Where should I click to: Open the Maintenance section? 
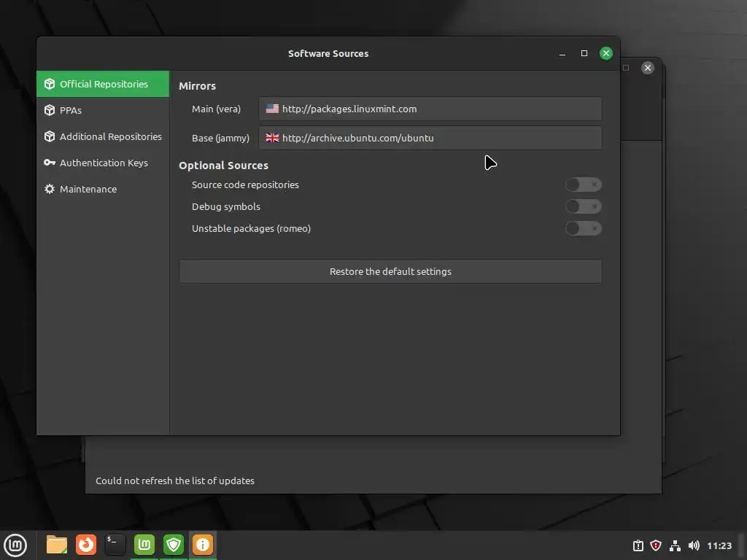[103, 189]
